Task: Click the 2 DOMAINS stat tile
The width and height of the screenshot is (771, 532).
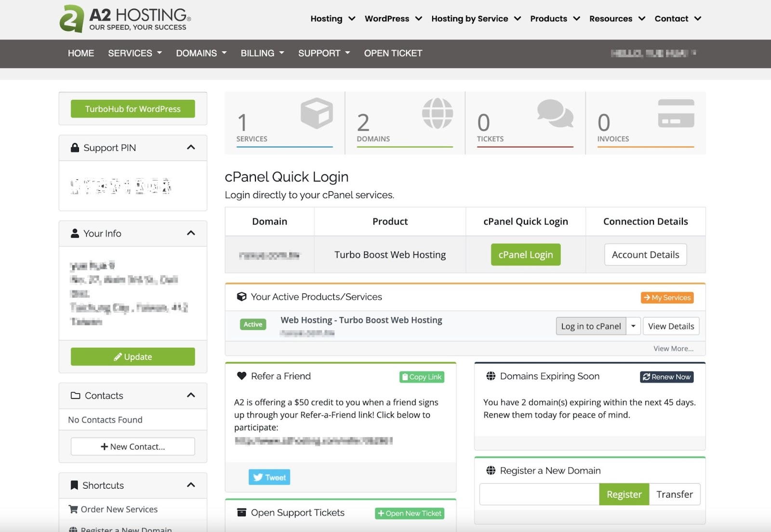Action: point(405,123)
